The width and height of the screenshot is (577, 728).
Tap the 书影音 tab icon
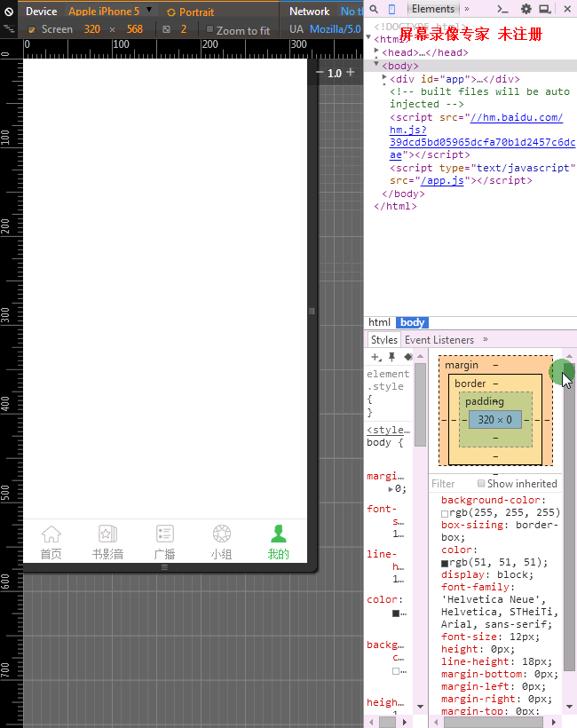click(x=107, y=534)
